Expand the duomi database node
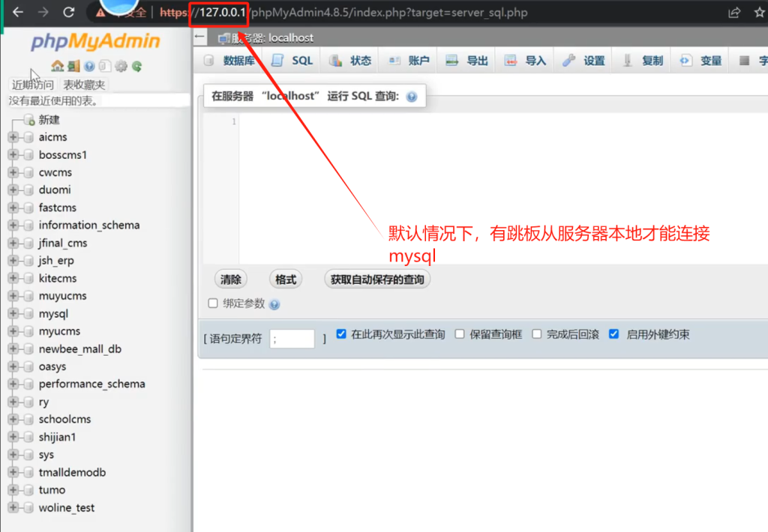Image resolution: width=768 pixels, height=532 pixels. click(13, 190)
